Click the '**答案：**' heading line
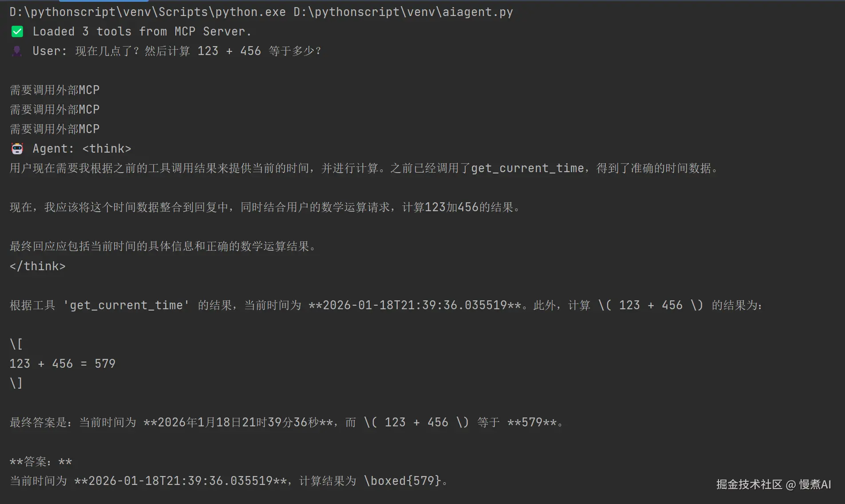 pyautogui.click(x=41, y=461)
